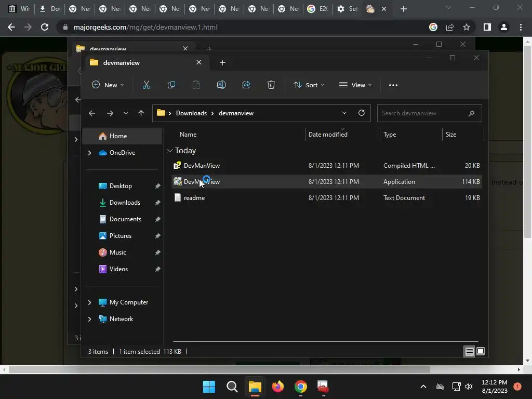The width and height of the screenshot is (532, 399).
Task: Open the Sort dropdown
Action: click(309, 85)
